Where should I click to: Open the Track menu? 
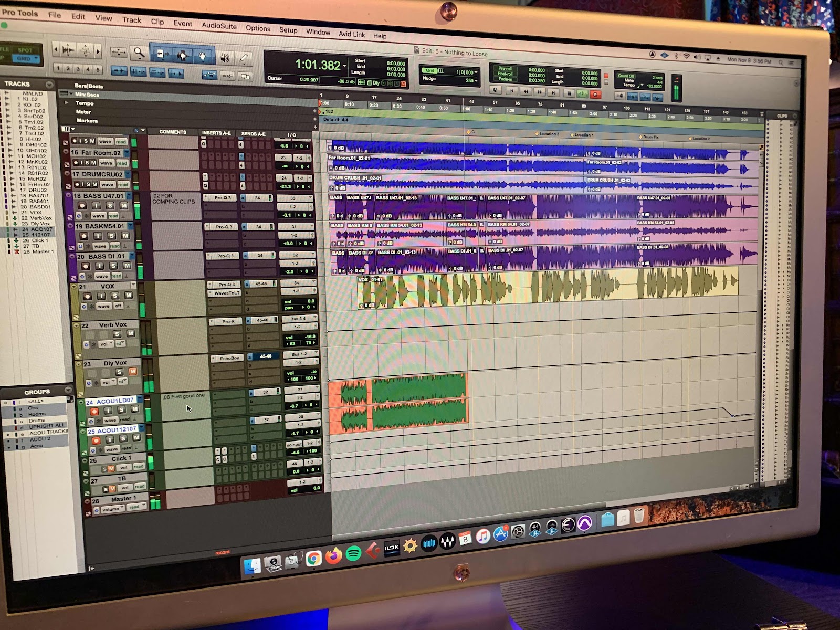tap(132, 20)
